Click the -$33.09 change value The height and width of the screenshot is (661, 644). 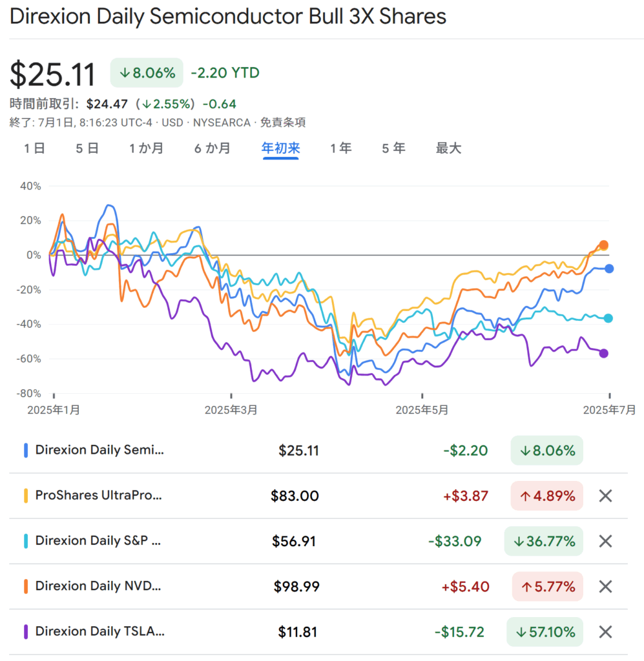455,541
